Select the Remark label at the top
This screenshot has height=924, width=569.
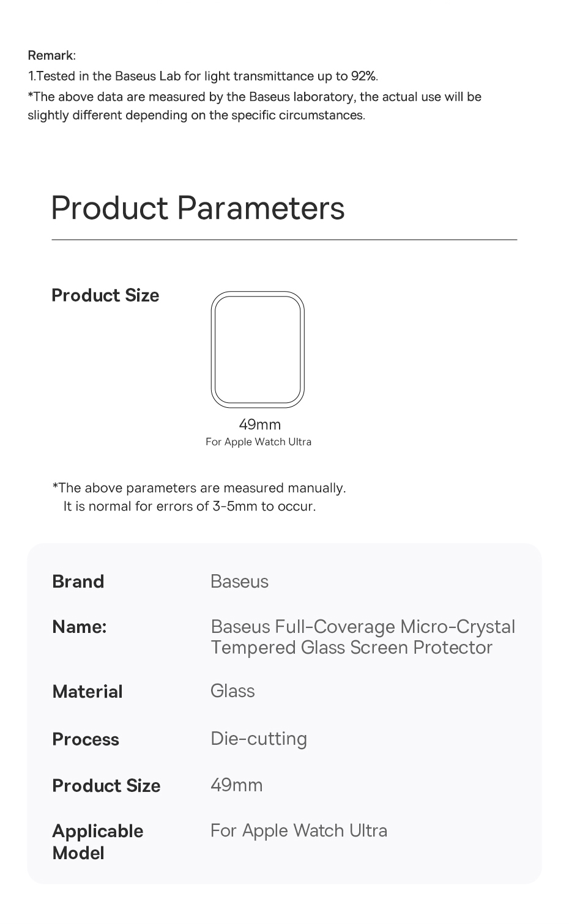pos(51,56)
